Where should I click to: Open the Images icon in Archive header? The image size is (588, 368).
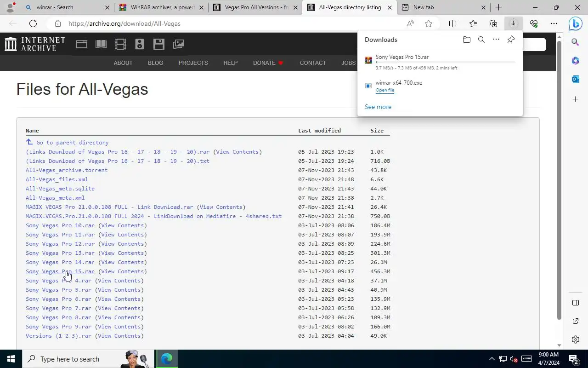pyautogui.click(x=178, y=44)
